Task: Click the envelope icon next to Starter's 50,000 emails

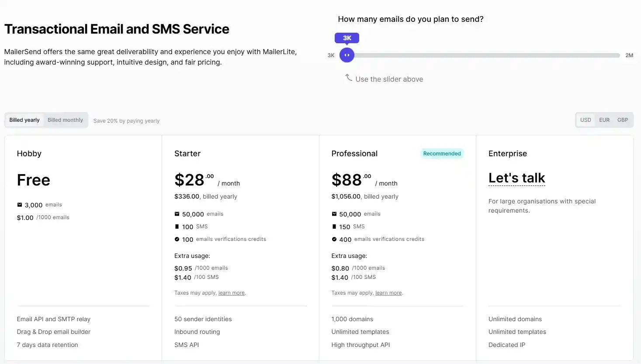Action: (177, 214)
